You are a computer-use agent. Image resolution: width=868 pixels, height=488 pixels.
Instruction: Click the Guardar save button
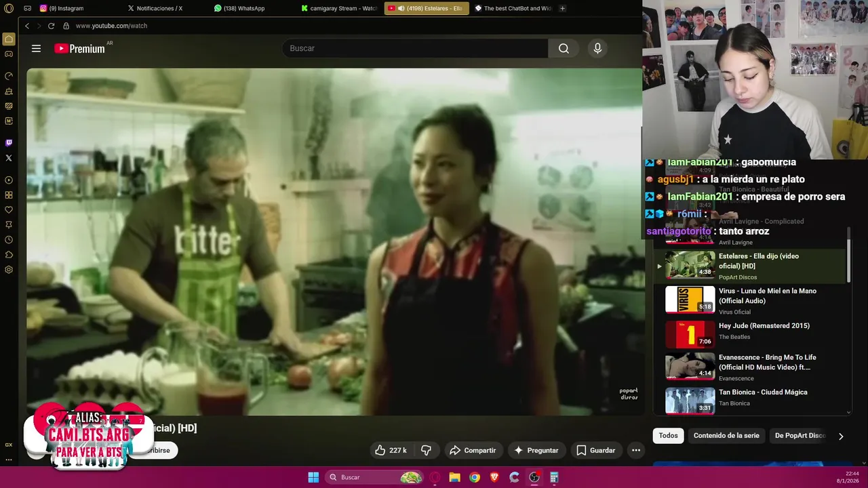click(595, 450)
